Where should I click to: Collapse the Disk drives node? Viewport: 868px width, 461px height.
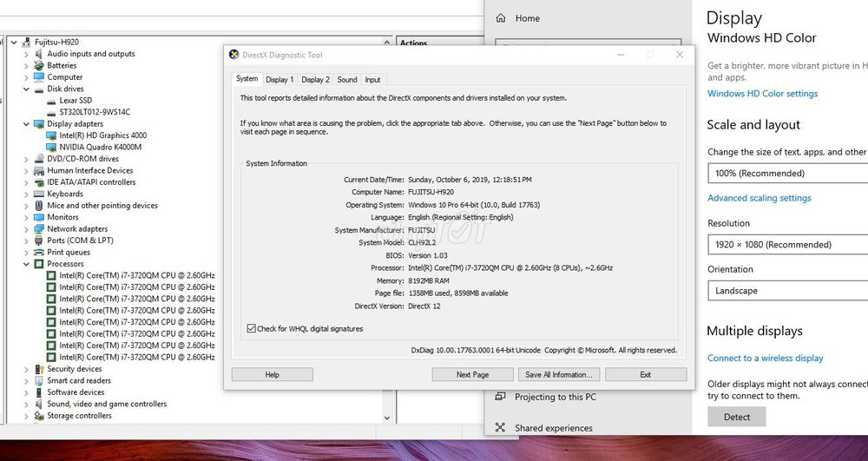tap(26, 89)
